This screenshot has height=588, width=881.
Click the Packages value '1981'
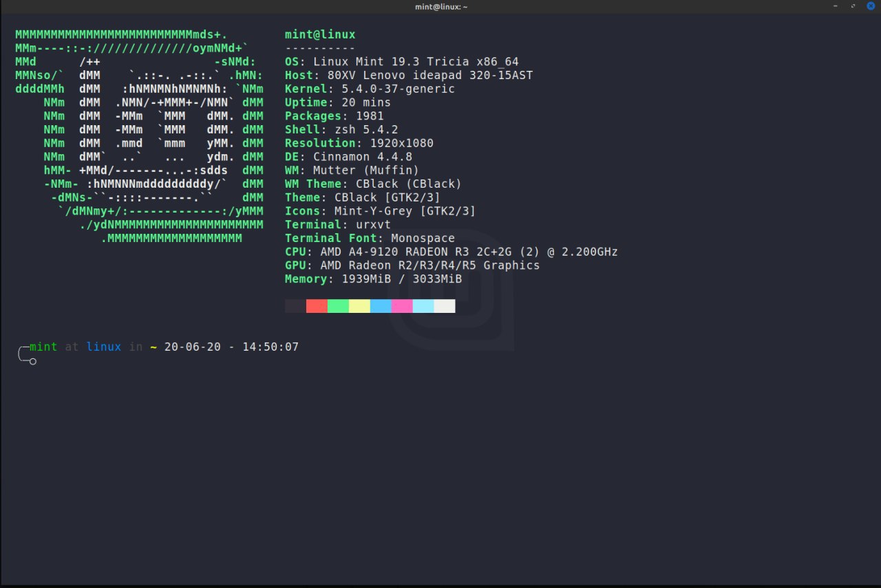click(370, 116)
